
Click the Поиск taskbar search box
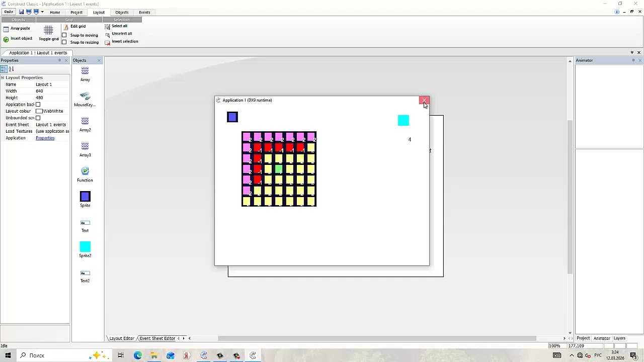click(x=65, y=355)
